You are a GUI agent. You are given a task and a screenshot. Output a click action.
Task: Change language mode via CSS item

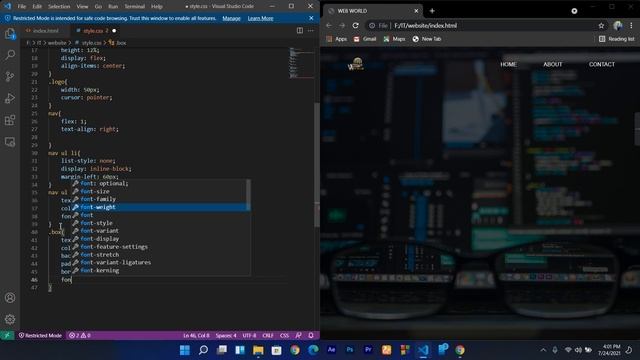284,335
